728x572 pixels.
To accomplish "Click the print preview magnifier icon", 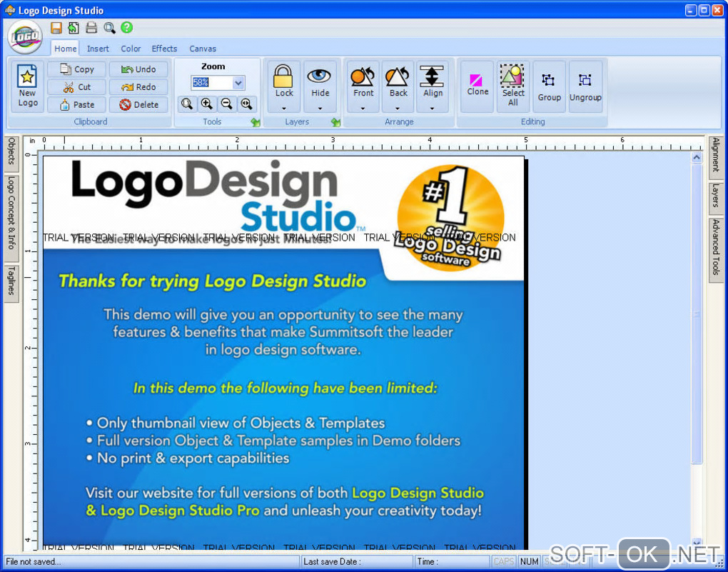I will pyautogui.click(x=109, y=28).
